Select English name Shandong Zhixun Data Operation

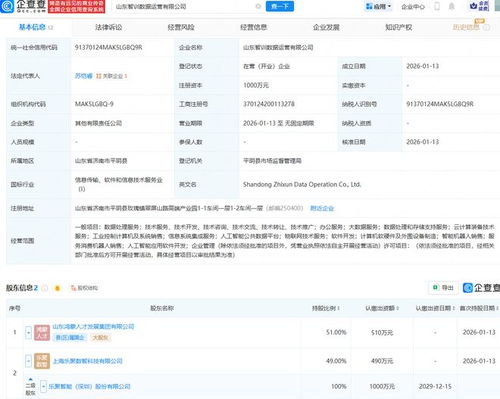[302, 184]
